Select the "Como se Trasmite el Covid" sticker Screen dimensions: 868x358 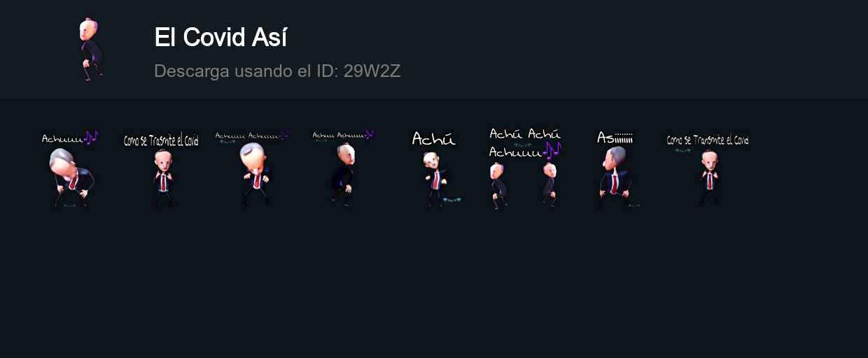coord(161,169)
